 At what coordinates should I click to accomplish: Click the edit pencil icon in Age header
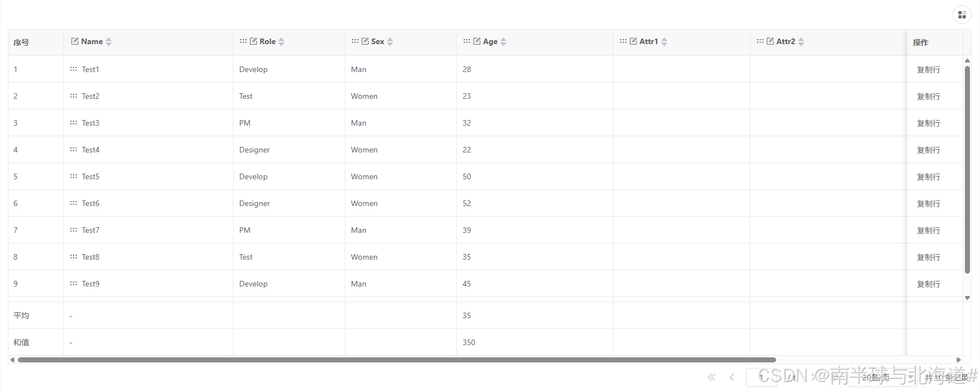478,41
